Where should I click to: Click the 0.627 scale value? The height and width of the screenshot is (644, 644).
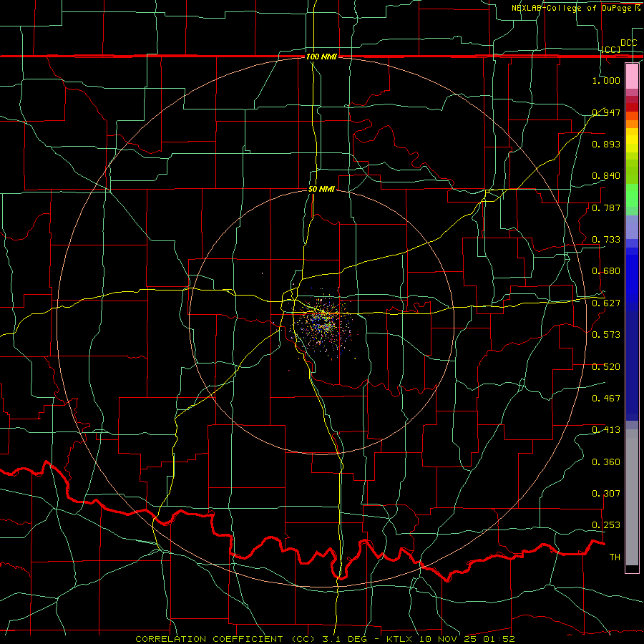606,303
